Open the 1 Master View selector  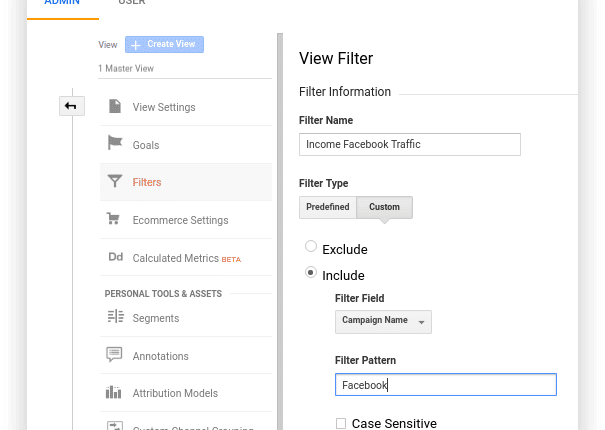(x=185, y=69)
